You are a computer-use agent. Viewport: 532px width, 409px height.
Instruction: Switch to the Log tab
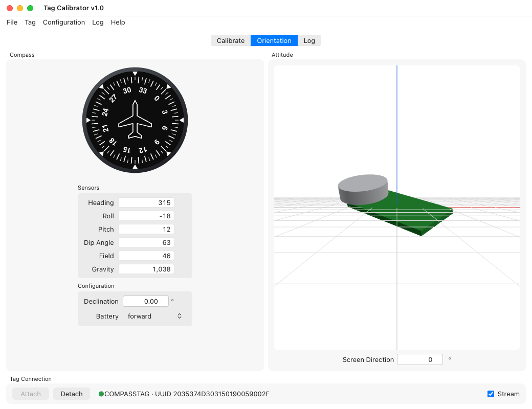(309, 40)
